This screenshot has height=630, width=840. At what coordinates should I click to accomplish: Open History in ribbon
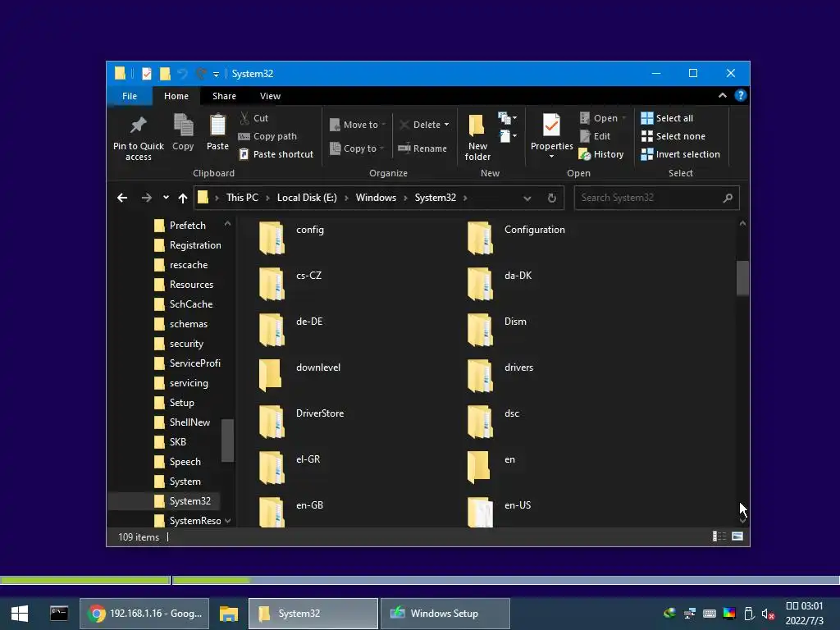coord(601,154)
